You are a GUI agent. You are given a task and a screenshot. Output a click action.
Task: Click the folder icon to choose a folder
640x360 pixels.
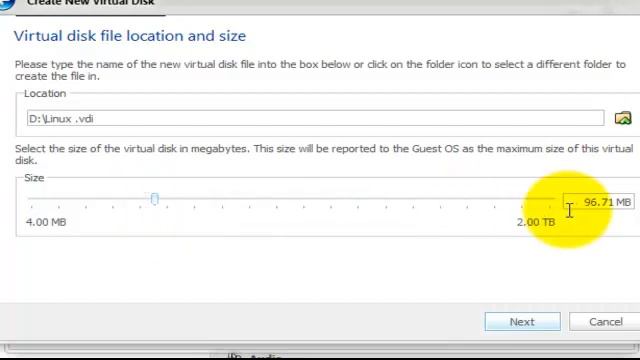623,118
